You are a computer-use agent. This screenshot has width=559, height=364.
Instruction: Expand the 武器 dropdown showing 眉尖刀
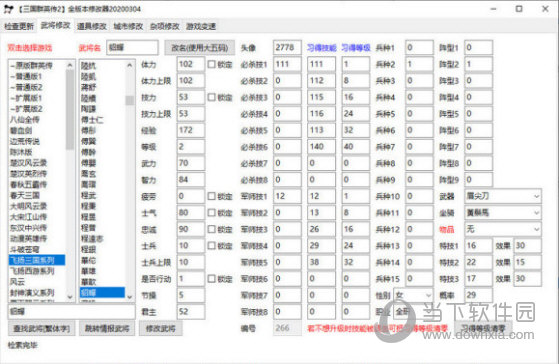click(x=503, y=196)
